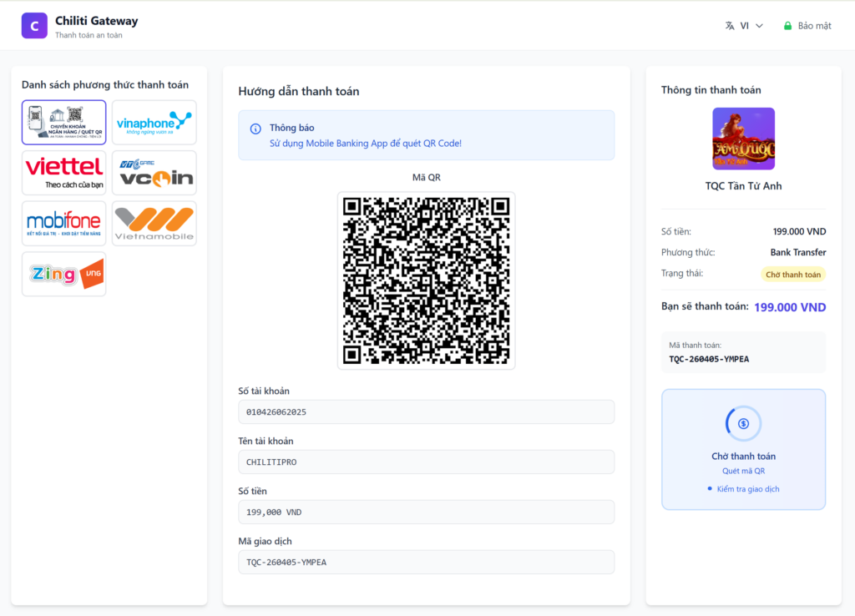The width and height of the screenshot is (855, 616).
Task: Choose Zing VNG card payment
Action: (x=64, y=274)
